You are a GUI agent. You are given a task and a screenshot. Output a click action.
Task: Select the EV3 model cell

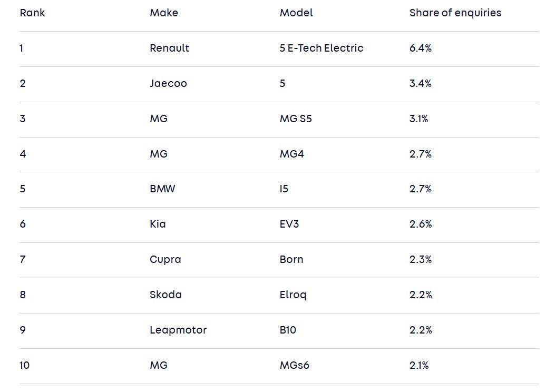click(x=289, y=224)
